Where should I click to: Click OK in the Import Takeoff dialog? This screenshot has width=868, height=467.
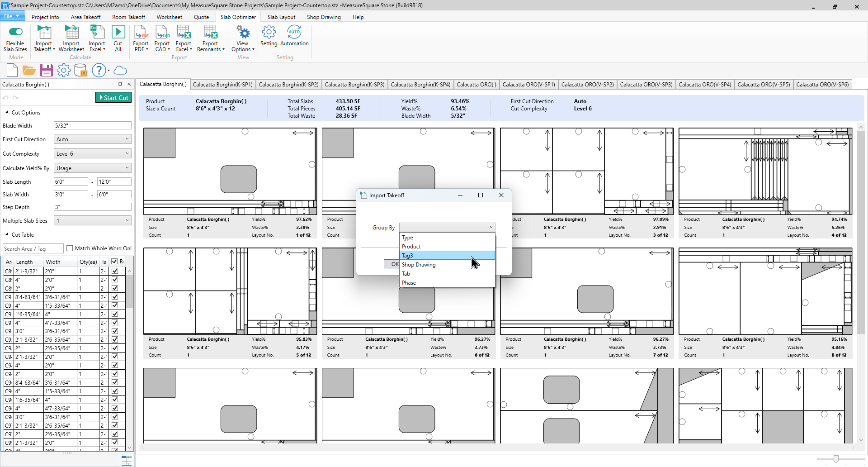click(x=392, y=264)
